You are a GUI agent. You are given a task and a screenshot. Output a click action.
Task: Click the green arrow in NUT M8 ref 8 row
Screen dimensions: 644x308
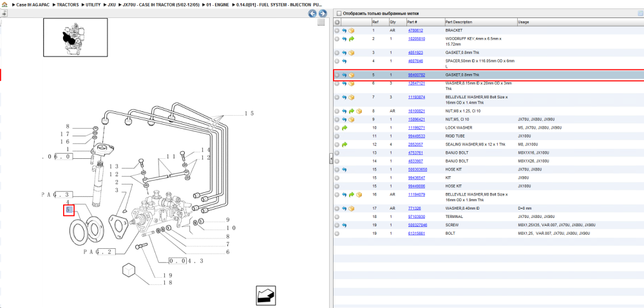coord(352,111)
